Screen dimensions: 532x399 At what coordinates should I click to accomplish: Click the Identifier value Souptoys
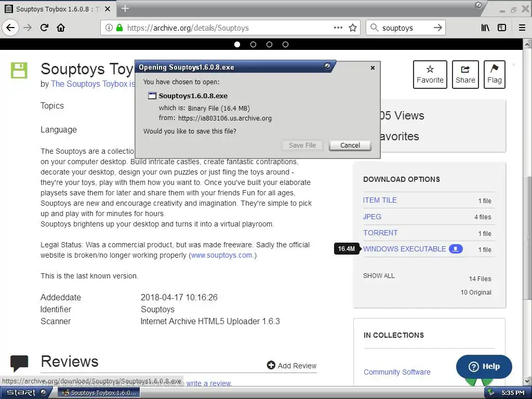[157, 310]
